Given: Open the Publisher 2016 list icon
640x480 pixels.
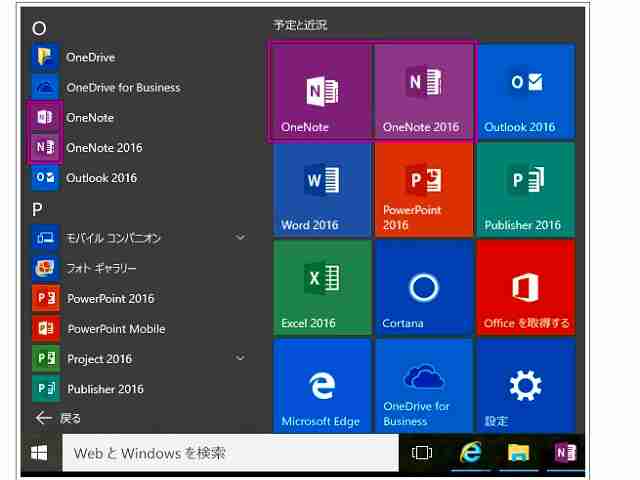Looking at the screenshot, I should click(45, 389).
